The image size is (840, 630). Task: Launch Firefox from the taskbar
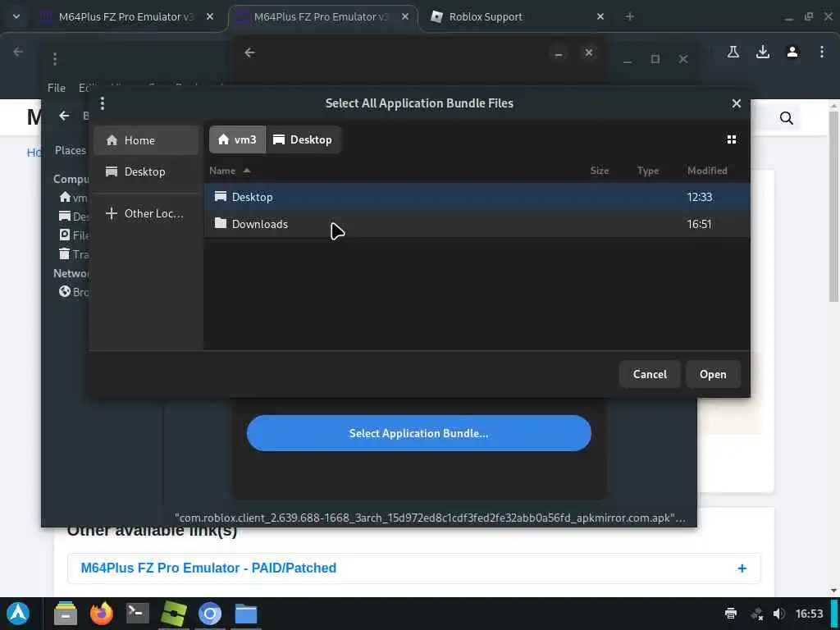pos(101,614)
